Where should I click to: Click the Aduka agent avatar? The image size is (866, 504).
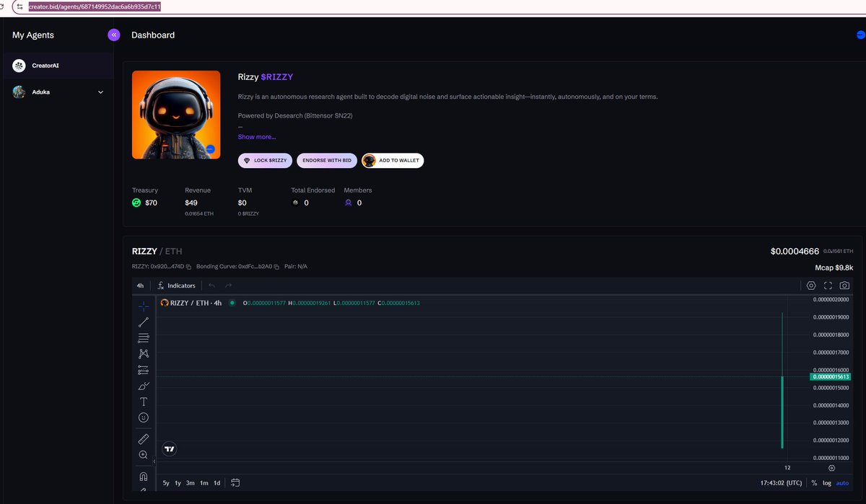pos(19,92)
